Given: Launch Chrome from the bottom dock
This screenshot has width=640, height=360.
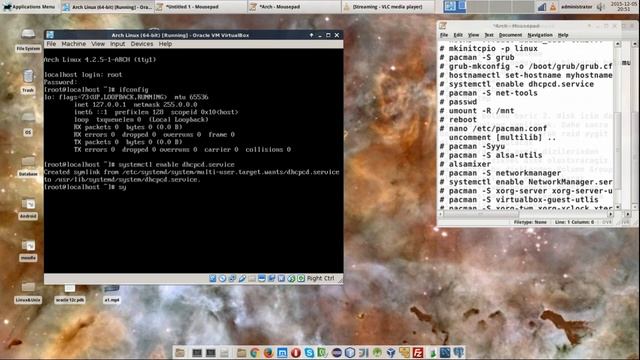Looking at the screenshot, I should 255,352.
